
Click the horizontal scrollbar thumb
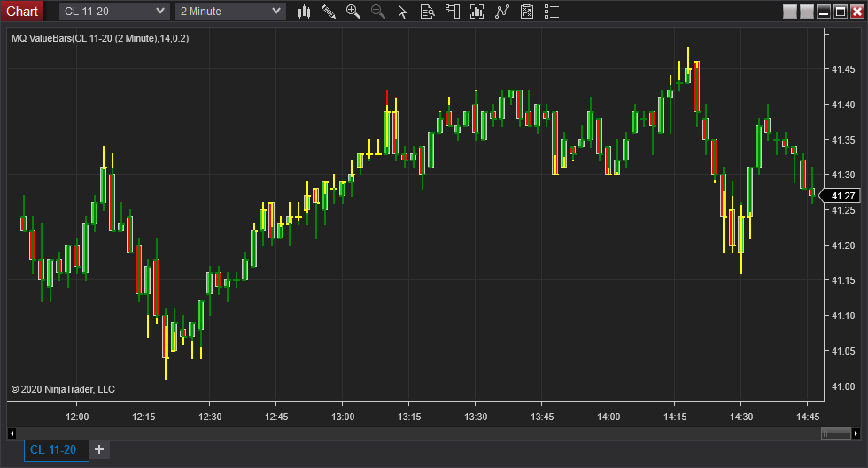coord(836,433)
